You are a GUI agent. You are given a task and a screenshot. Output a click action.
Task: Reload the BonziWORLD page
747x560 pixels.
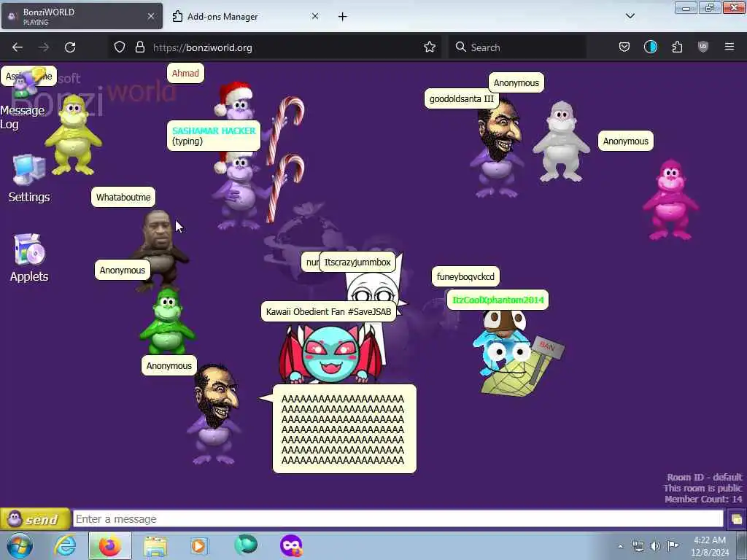pos(70,47)
